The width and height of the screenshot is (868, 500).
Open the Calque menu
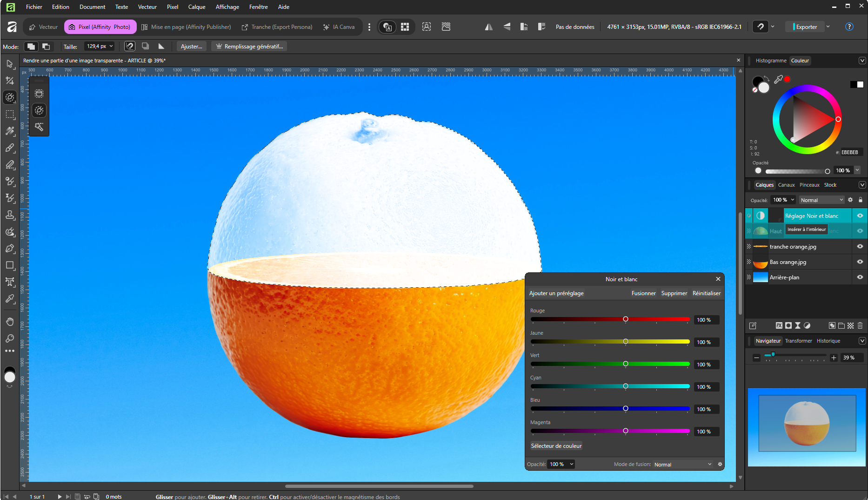196,7
